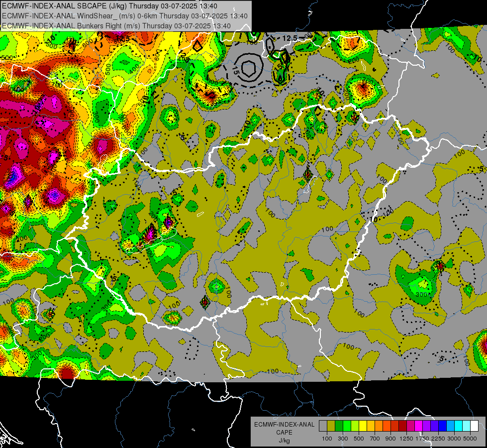Click the ECMWF-INDEX-ANAL legend heading
The image size is (487, 448).
coord(284,425)
